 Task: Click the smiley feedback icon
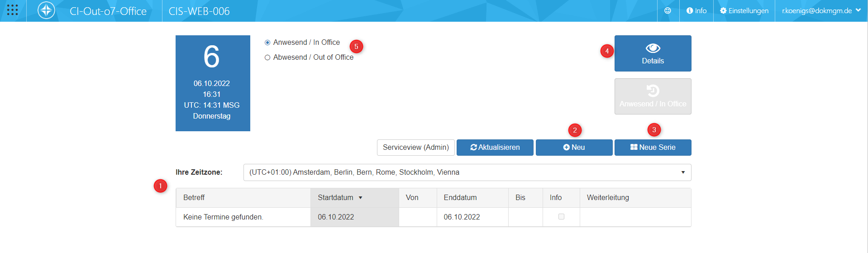668,10
